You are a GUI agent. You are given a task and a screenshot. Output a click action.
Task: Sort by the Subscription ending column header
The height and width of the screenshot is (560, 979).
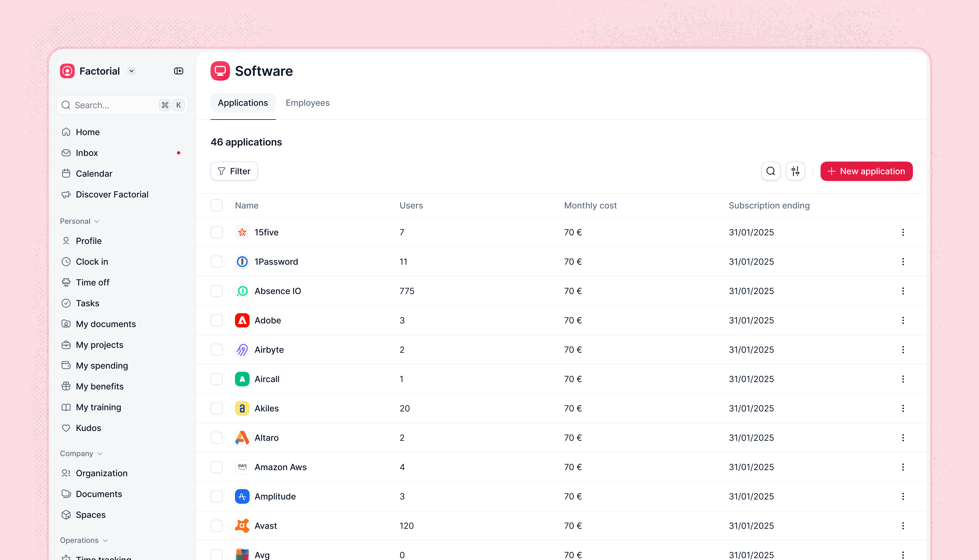pos(769,205)
